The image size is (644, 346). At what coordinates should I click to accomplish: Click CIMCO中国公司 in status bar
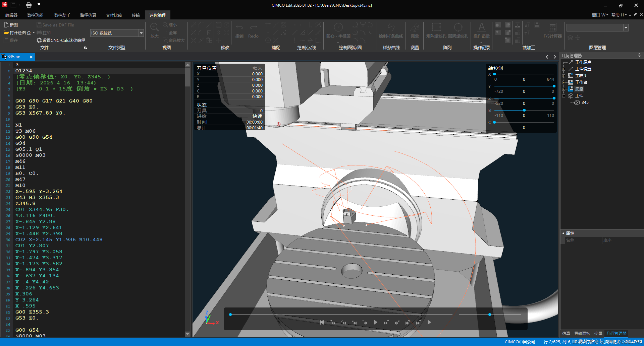point(520,342)
